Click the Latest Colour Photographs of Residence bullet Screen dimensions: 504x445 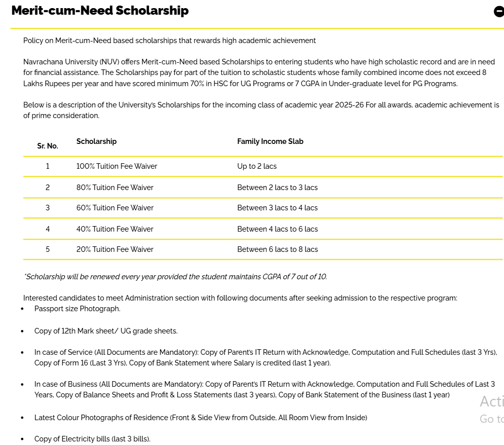point(201,418)
